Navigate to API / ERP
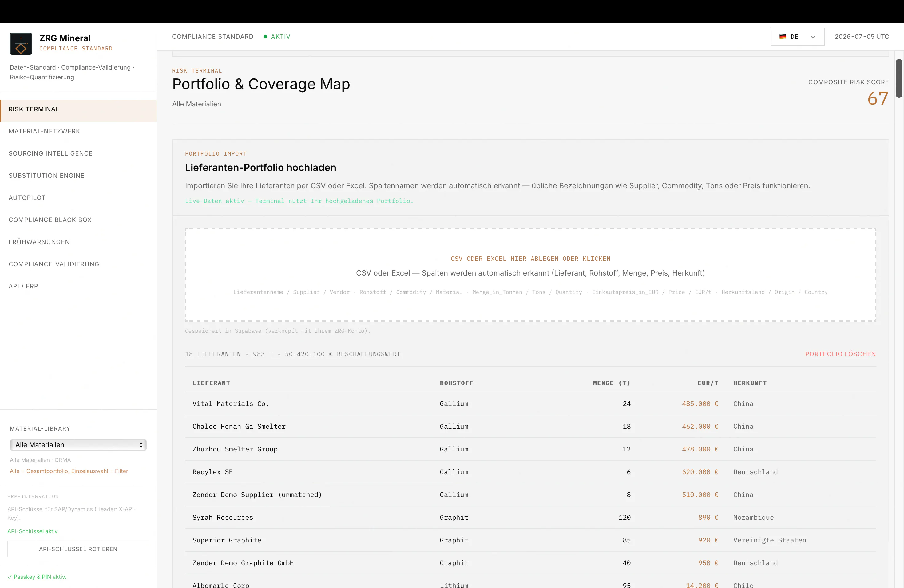 click(x=79, y=286)
